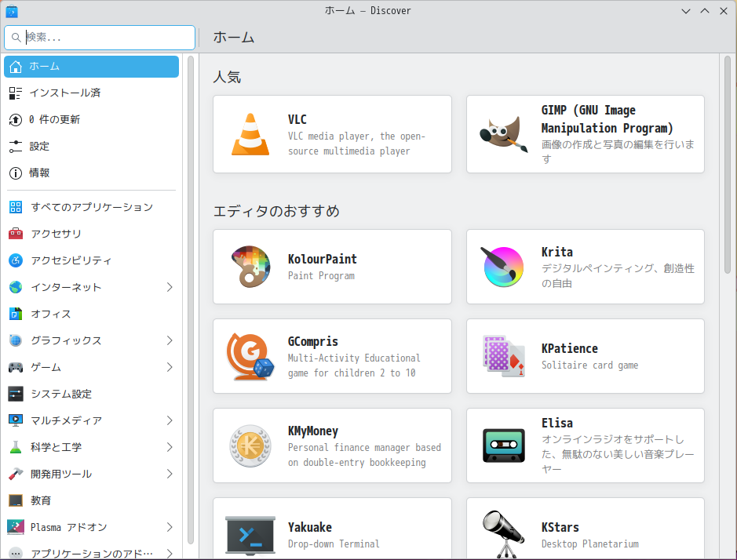Expand the アプリケーションのアド… chevron
This screenshot has height=560, width=737.
(x=170, y=554)
